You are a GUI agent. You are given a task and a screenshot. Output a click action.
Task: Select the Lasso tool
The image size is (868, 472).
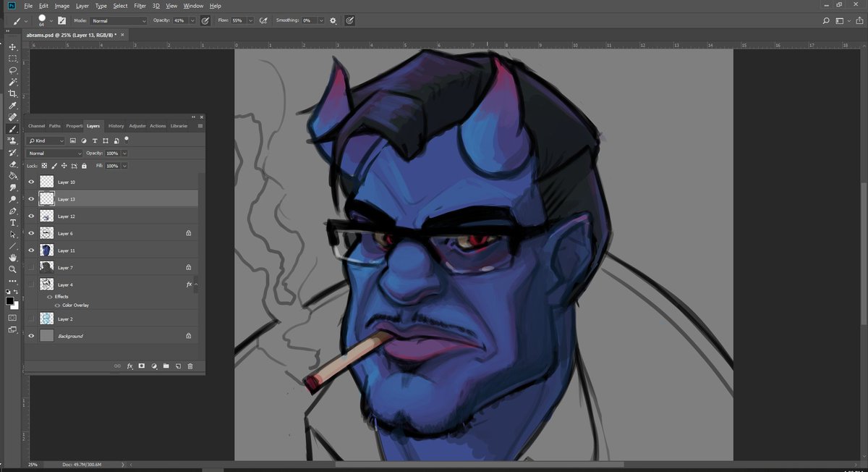click(x=12, y=70)
